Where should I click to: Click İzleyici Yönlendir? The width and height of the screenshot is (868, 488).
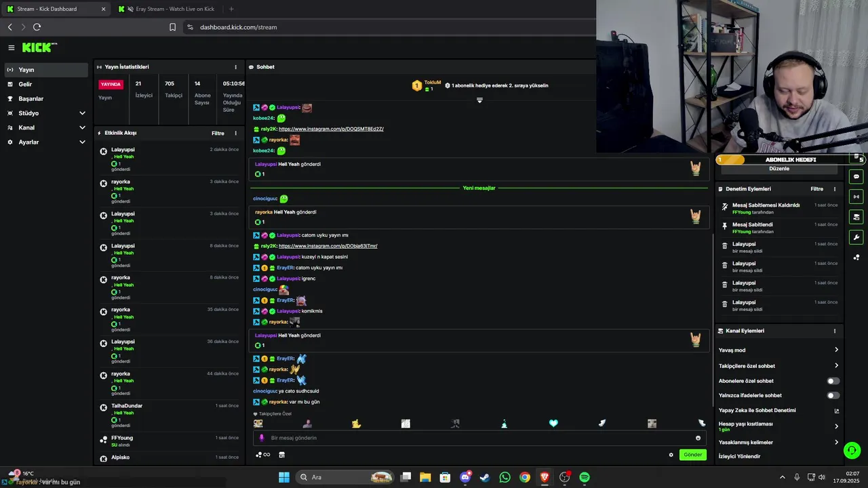click(739, 456)
